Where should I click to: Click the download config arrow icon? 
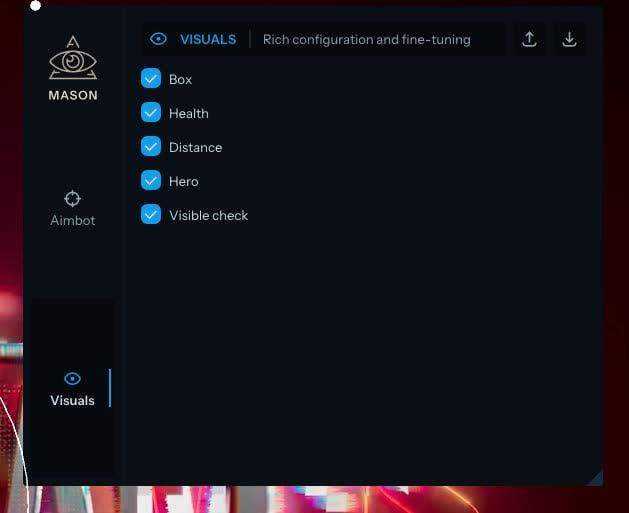coord(569,39)
